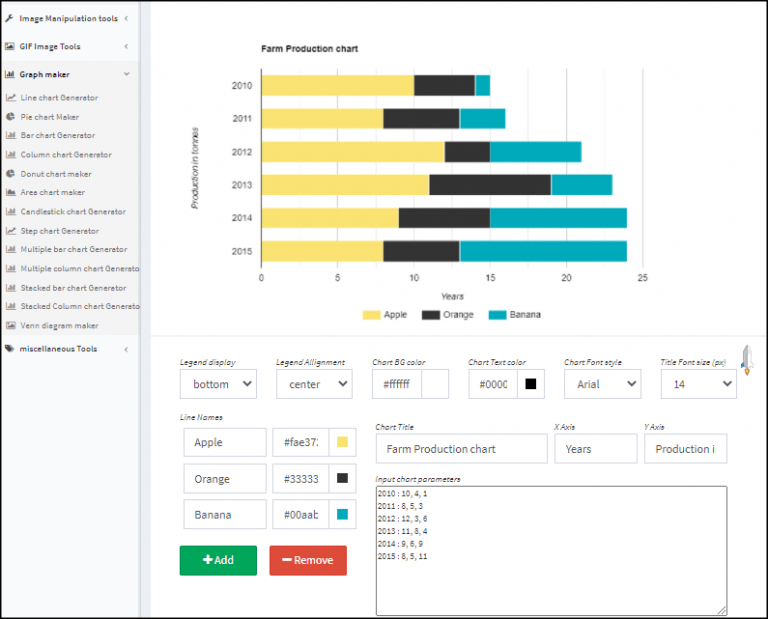Open the Chart Text color swatch

click(x=531, y=384)
